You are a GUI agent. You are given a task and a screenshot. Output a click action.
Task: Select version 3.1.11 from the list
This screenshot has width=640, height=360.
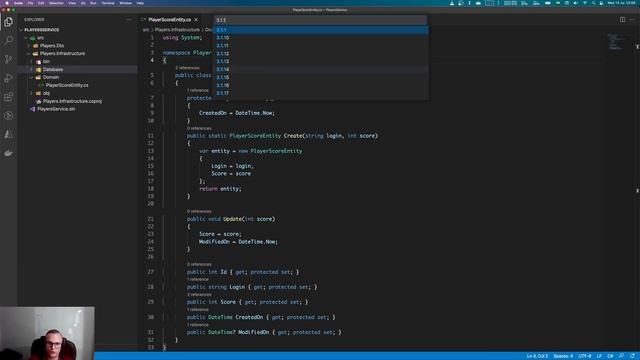321,46
